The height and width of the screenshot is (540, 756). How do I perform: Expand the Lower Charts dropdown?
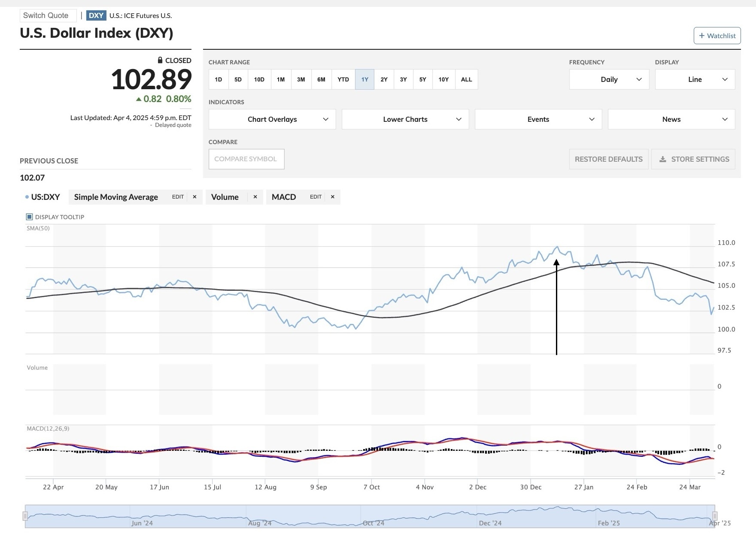tap(405, 119)
